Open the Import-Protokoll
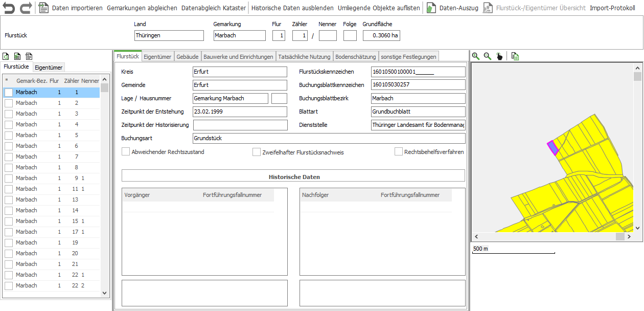This screenshot has height=311, width=644. (612, 8)
